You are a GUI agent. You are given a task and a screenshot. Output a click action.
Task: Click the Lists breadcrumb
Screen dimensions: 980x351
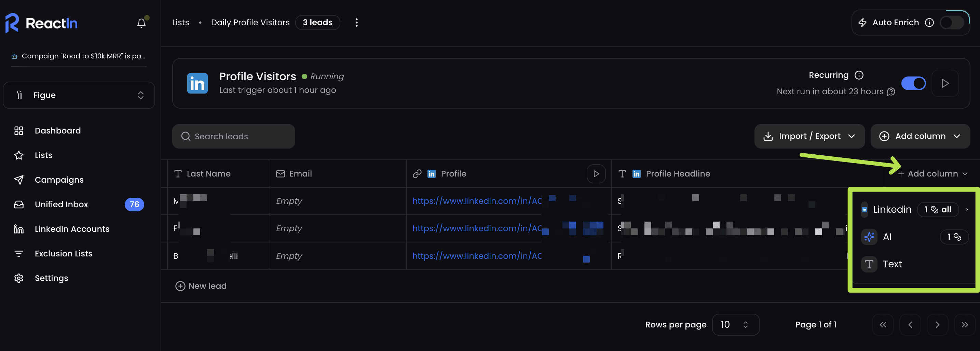[180, 23]
